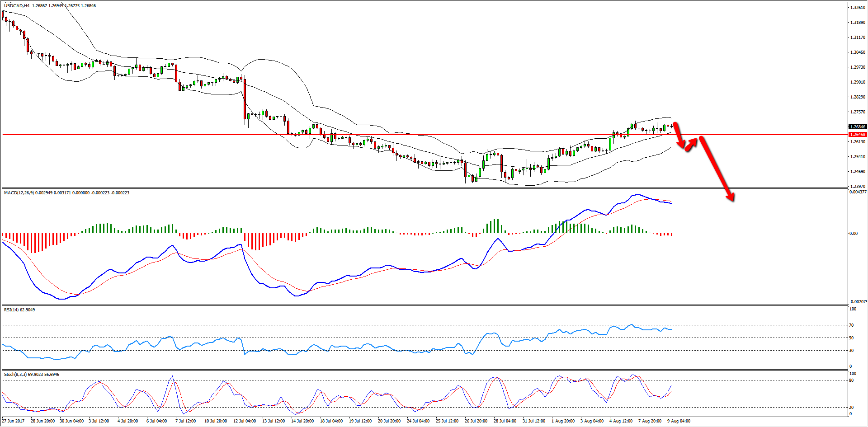Click price axis value 1.24690

[858, 172]
